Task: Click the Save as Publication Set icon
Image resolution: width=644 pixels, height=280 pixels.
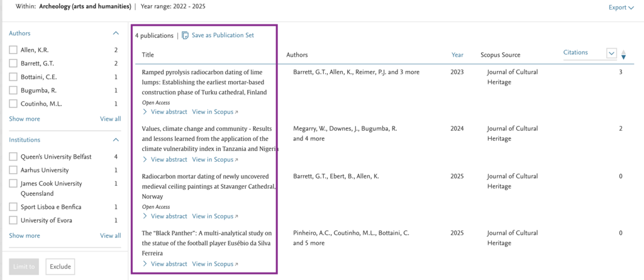Action: (186, 35)
